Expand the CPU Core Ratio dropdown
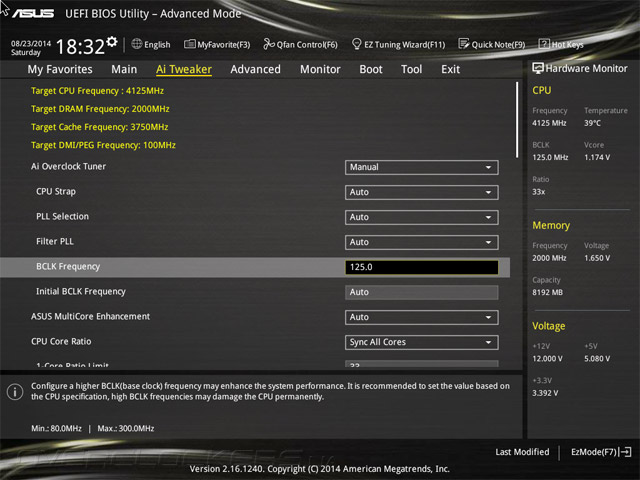640x480 pixels. [x=422, y=342]
